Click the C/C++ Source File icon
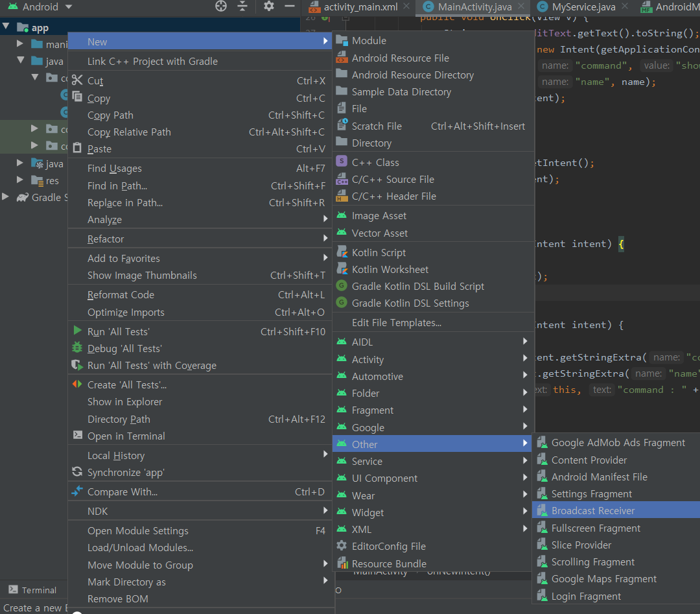The height and width of the screenshot is (614, 700). click(342, 178)
